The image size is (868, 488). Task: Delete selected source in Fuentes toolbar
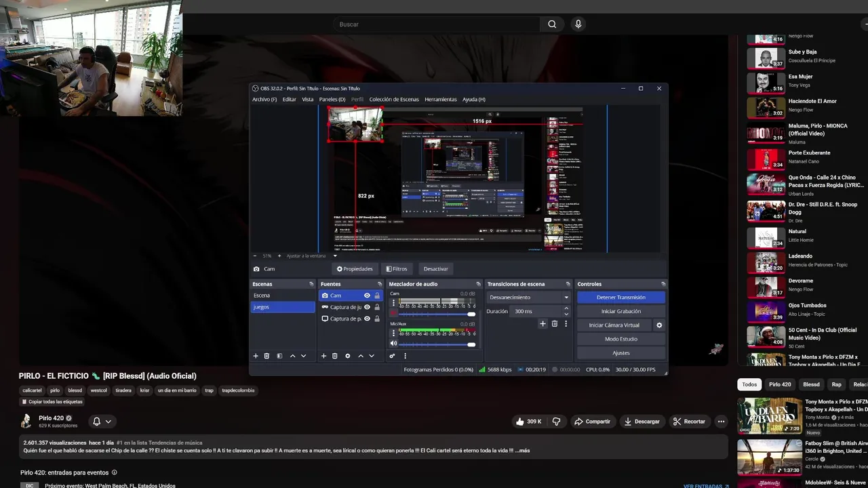[x=335, y=356]
